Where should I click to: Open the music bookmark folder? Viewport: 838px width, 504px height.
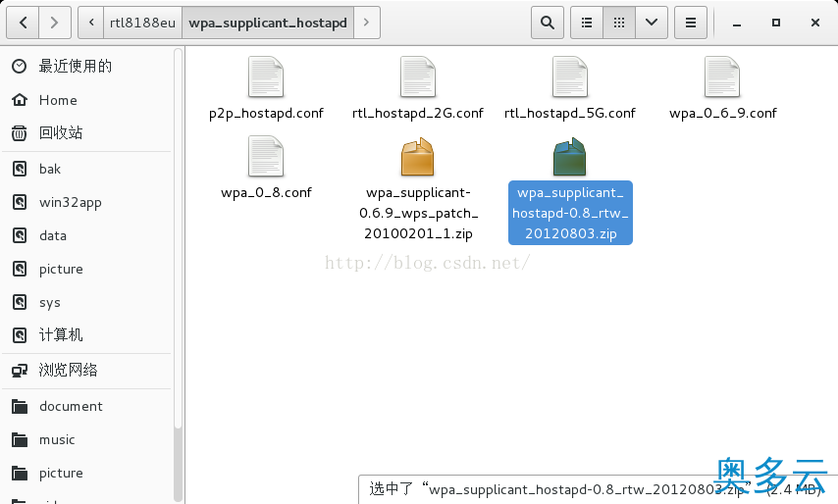[86, 439]
